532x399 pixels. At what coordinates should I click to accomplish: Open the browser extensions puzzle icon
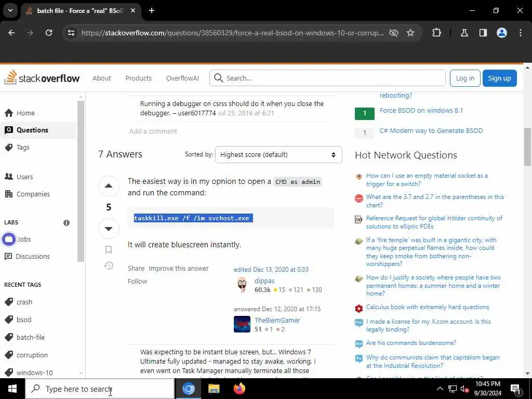436,33
